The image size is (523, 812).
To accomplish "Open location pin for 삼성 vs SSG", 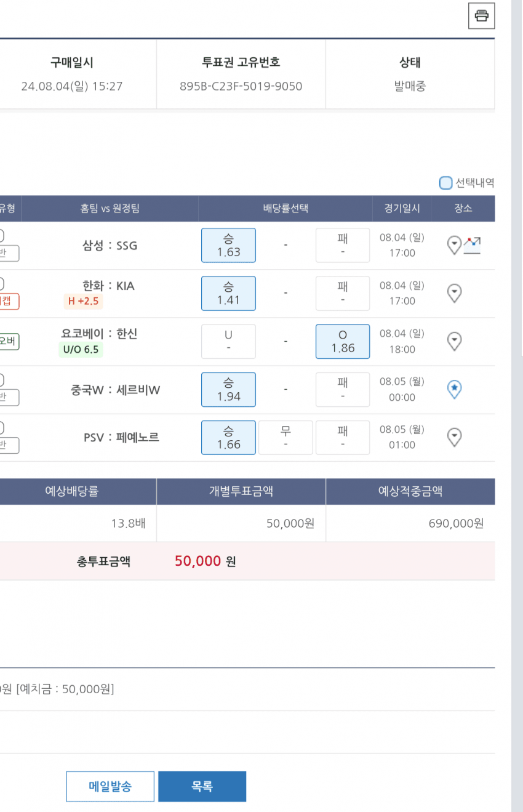I will pos(453,245).
